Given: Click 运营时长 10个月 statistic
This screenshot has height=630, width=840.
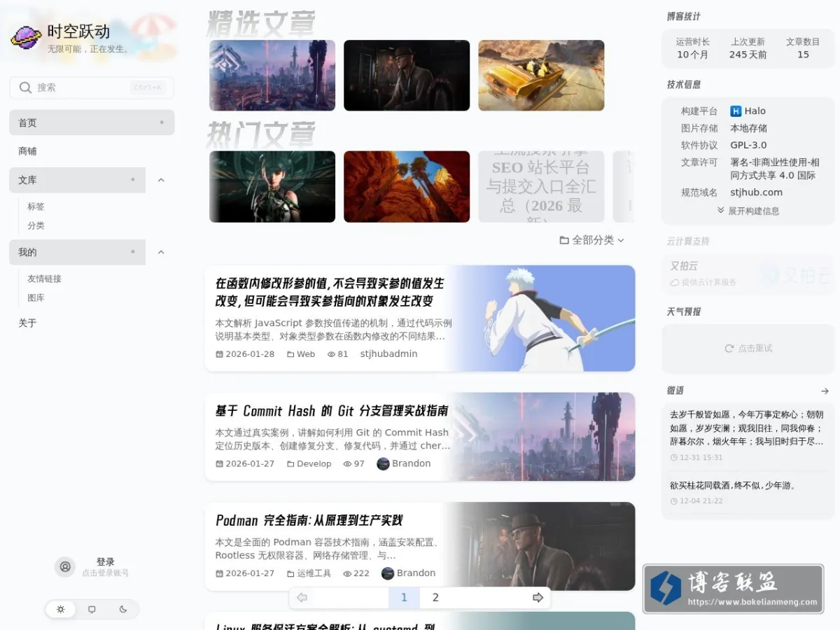Looking at the screenshot, I should click(692, 48).
